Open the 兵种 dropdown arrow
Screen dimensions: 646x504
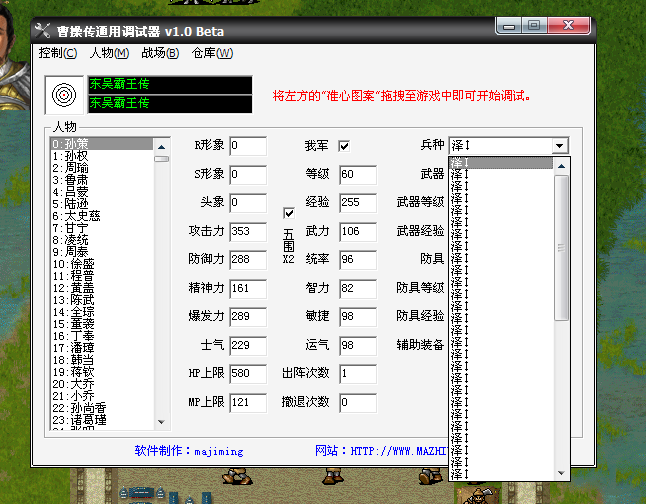[559, 146]
